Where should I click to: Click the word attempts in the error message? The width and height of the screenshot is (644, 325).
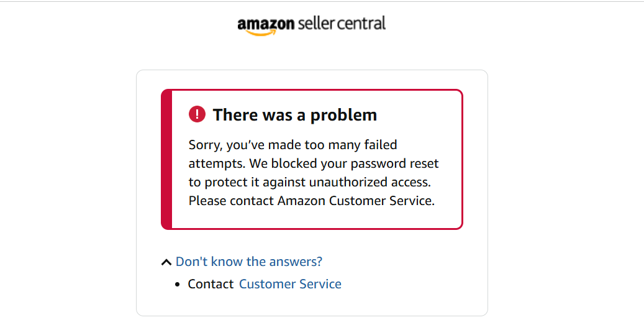(x=217, y=164)
